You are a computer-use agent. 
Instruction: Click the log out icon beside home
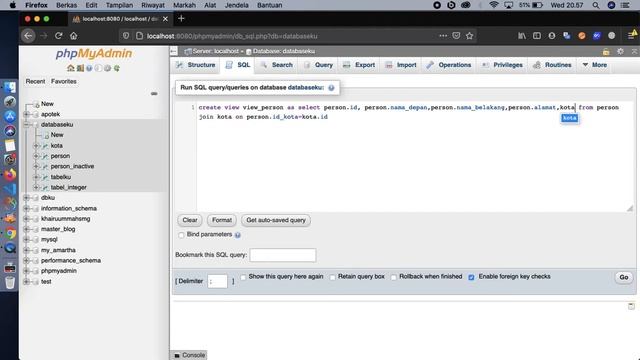coord(80,68)
